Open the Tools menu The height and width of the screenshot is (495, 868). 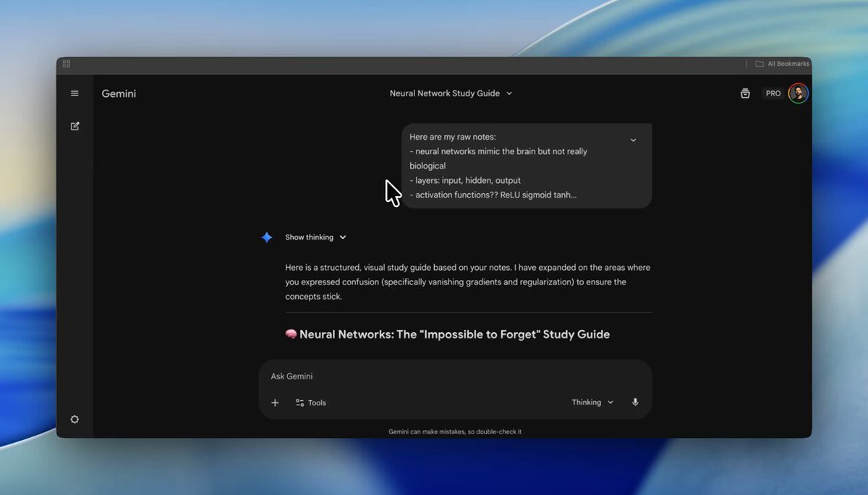click(x=311, y=402)
